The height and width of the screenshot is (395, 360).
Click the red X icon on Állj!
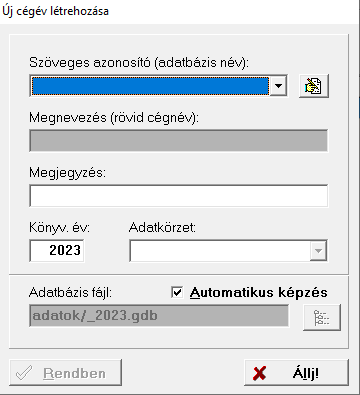coord(259,373)
